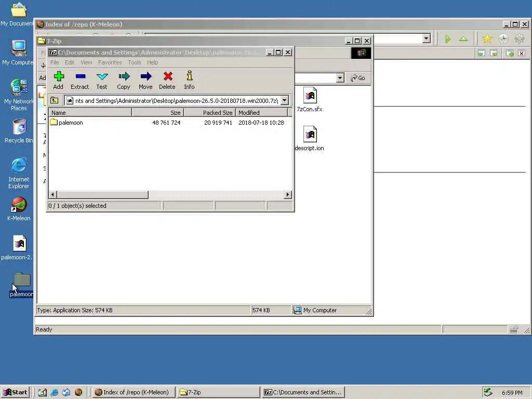
Task: Select the palemoon-2 archive file on desktop
Action: 18,247
